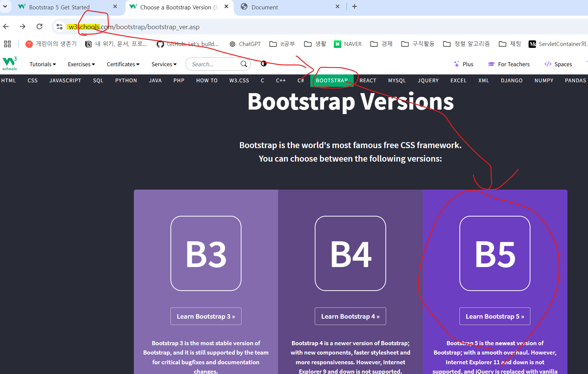The width and height of the screenshot is (588, 374).
Task: Select JAVASCRIPT in the topic bar
Action: 65,80
